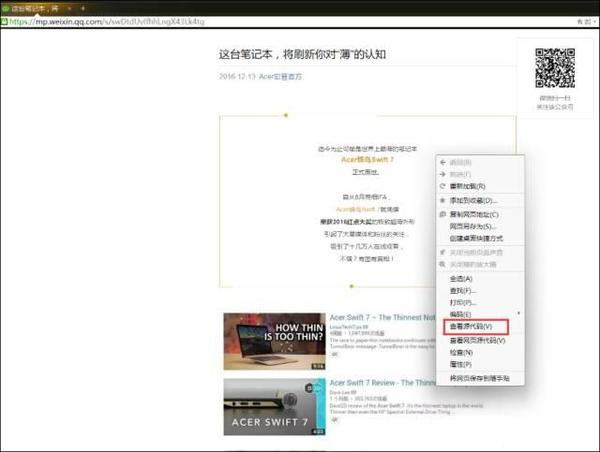This screenshot has width=600, height=452.
Task: Click the 2016-12-13 article date
Action: [237, 77]
